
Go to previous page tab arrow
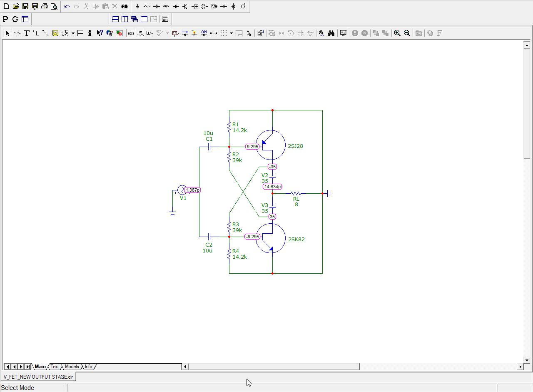(14, 367)
